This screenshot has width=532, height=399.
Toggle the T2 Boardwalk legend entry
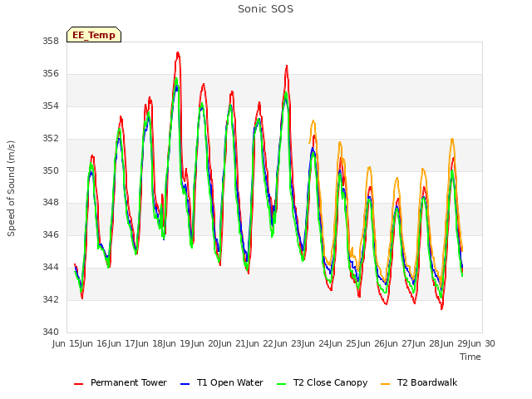point(419,382)
